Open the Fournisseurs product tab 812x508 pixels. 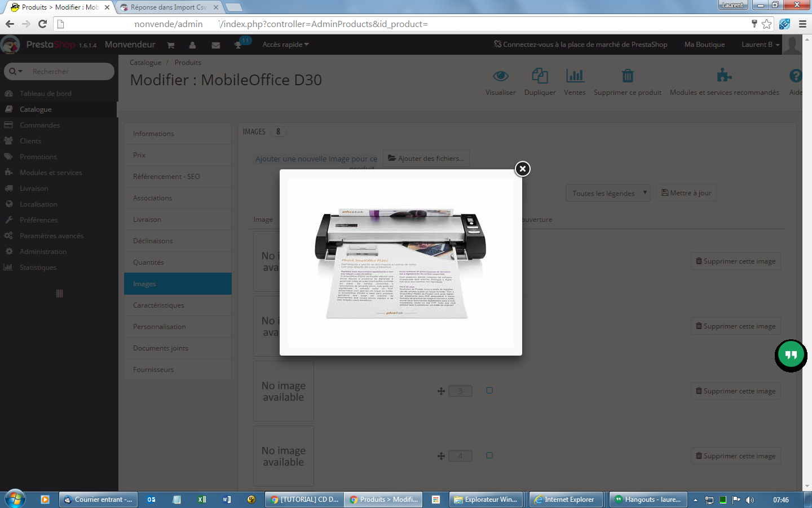point(178,370)
